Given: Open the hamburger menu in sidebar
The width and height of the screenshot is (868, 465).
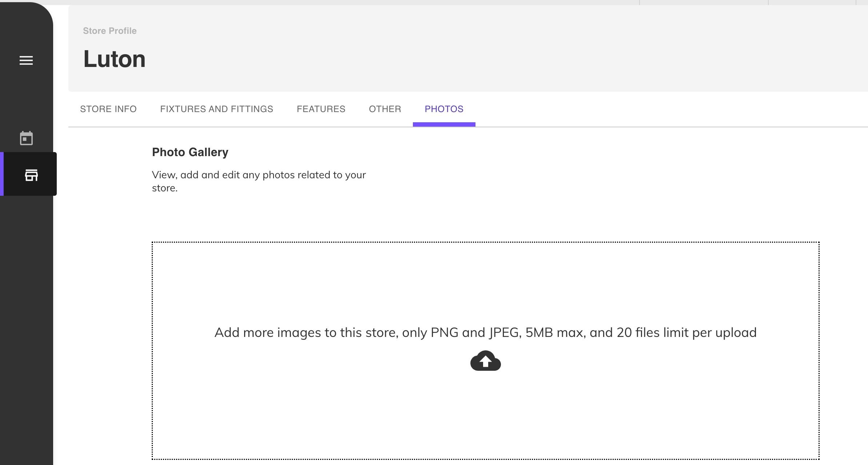Looking at the screenshot, I should click(x=26, y=60).
